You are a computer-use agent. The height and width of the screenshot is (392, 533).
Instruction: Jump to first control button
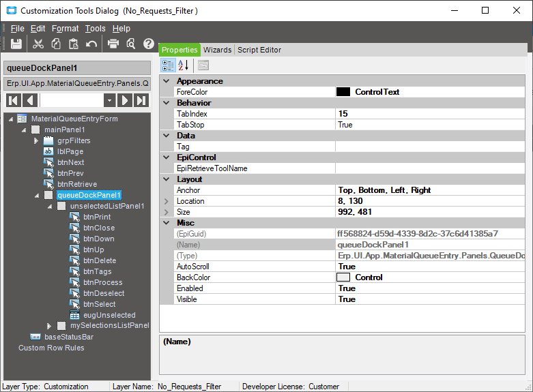click(x=14, y=100)
